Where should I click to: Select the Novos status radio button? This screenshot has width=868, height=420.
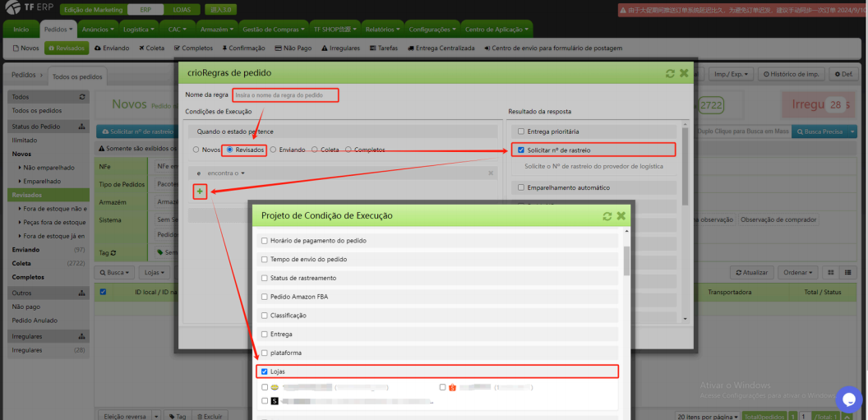(196, 150)
